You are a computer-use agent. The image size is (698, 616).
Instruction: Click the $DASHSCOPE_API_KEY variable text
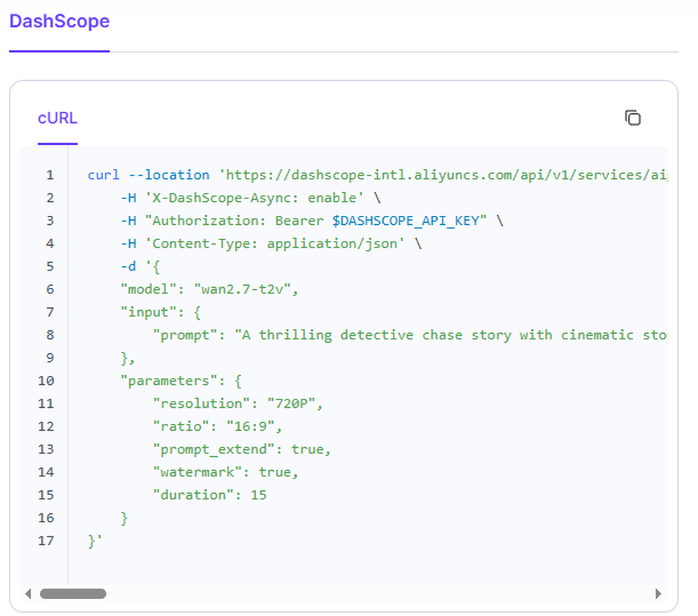click(406, 221)
